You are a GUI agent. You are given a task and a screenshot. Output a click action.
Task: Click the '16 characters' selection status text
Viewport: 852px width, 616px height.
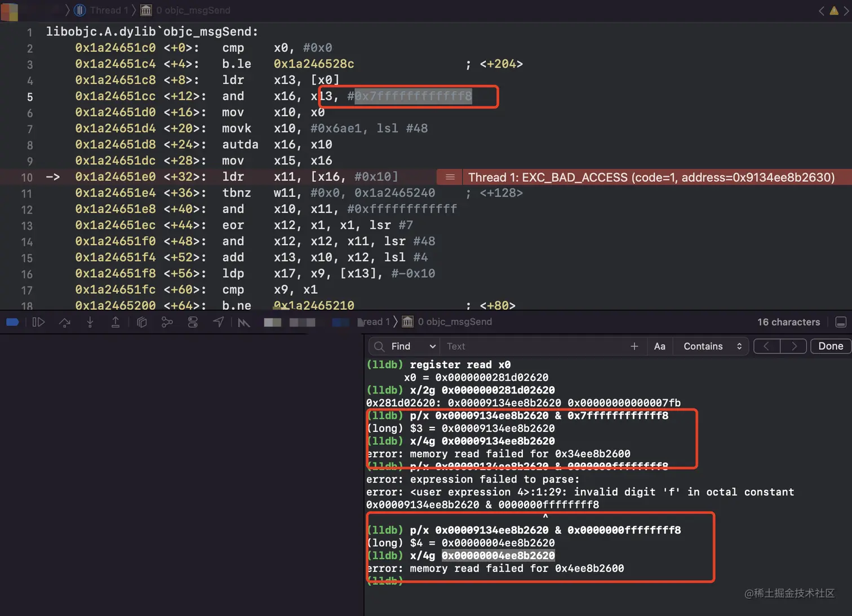(788, 322)
